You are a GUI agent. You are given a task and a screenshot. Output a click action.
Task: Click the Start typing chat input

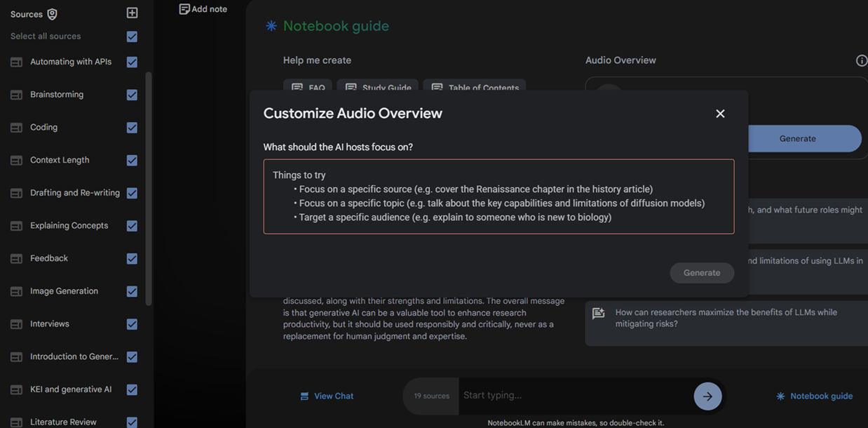[575, 396]
